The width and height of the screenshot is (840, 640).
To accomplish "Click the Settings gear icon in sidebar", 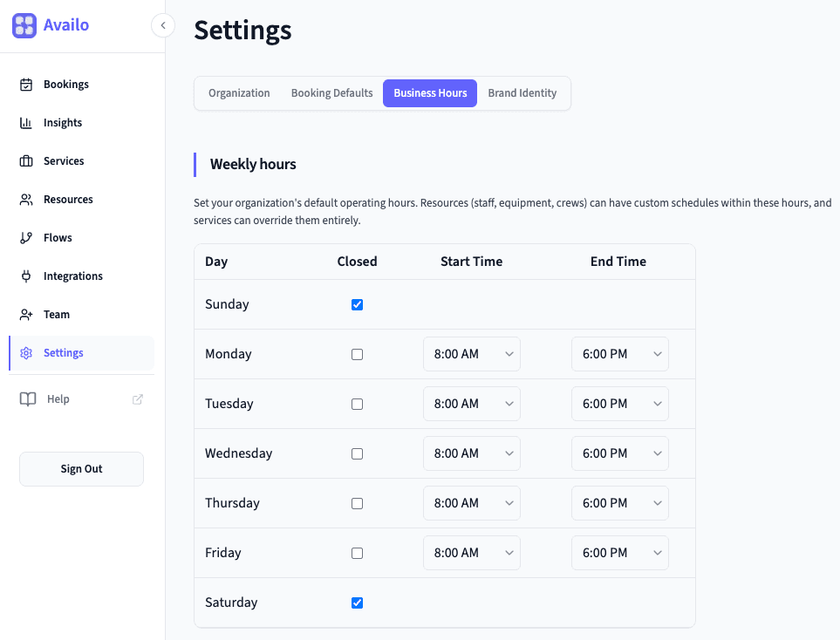I will point(25,352).
